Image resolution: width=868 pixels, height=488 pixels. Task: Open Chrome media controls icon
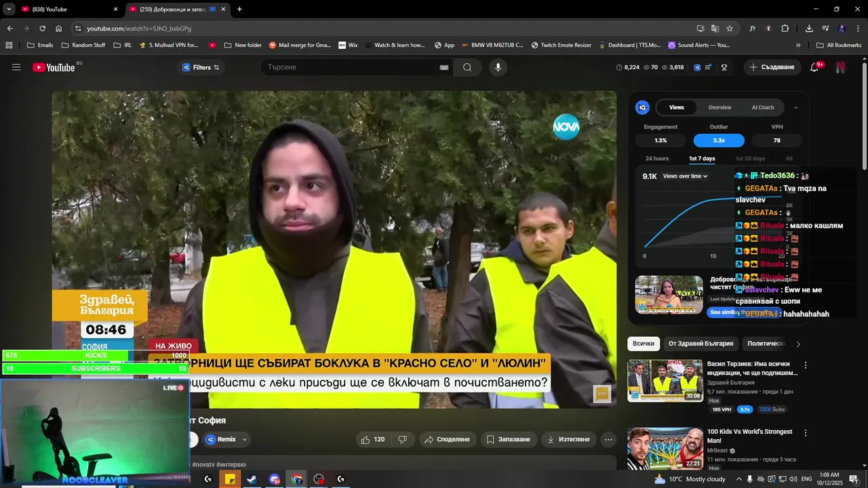(825, 28)
